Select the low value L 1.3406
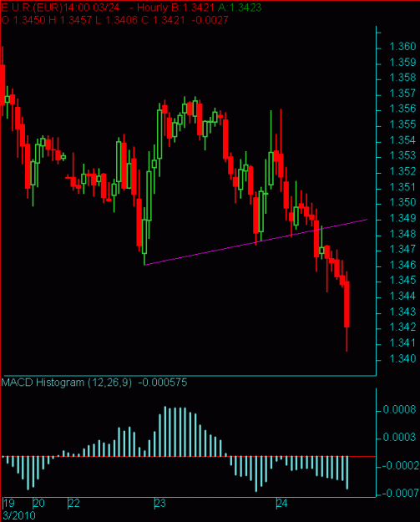 (116, 20)
